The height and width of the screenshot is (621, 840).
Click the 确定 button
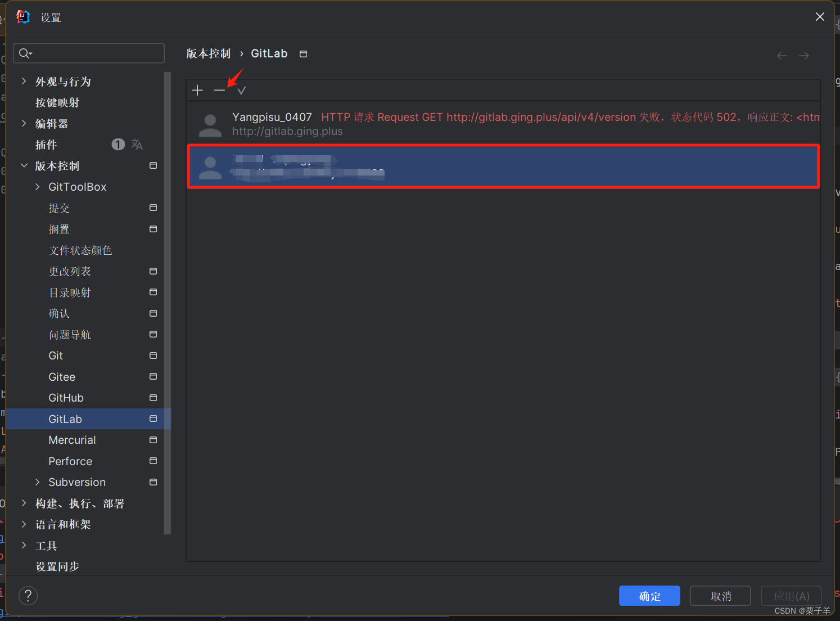click(x=649, y=596)
